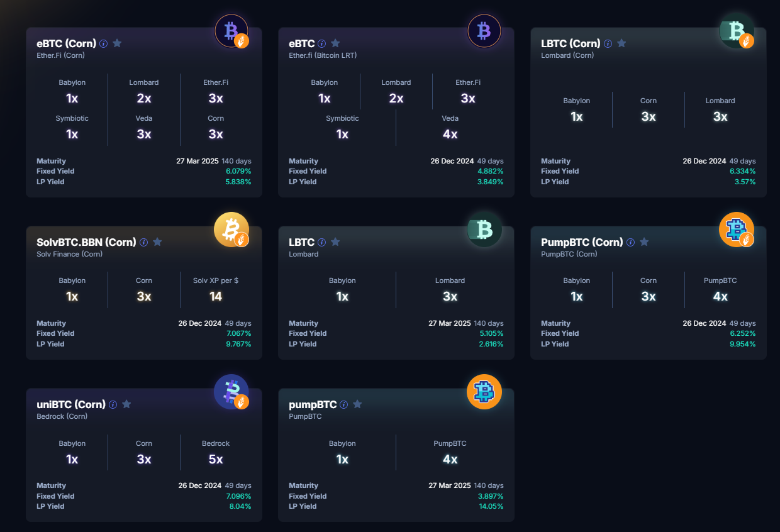Click the orange SolvBTC.BBN token badge
This screenshot has height=532, width=780.
coord(231,230)
